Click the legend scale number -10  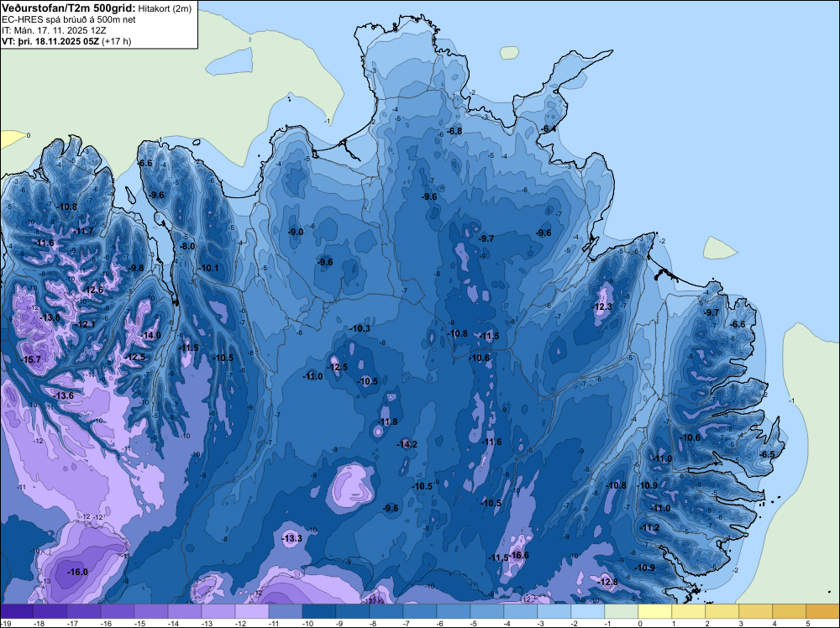tap(307, 624)
